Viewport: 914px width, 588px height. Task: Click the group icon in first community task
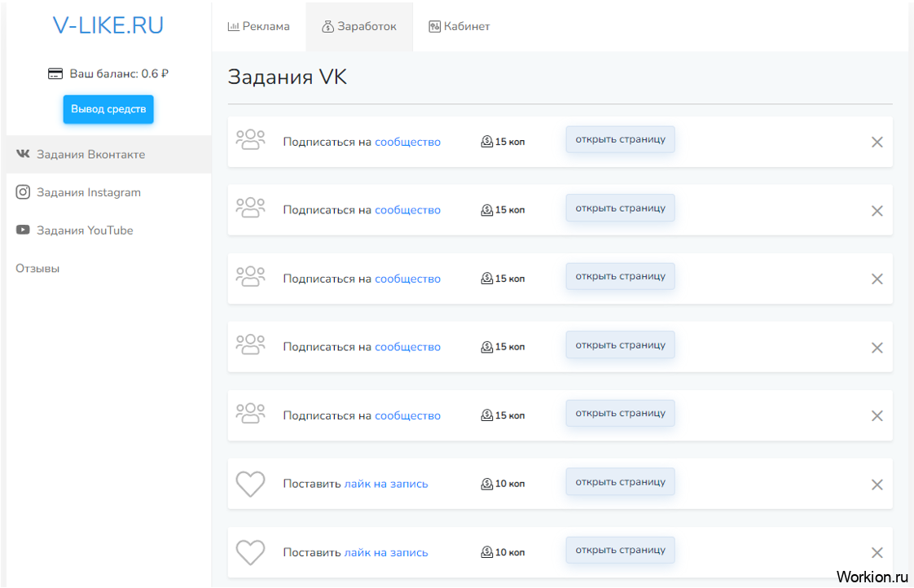(250, 140)
